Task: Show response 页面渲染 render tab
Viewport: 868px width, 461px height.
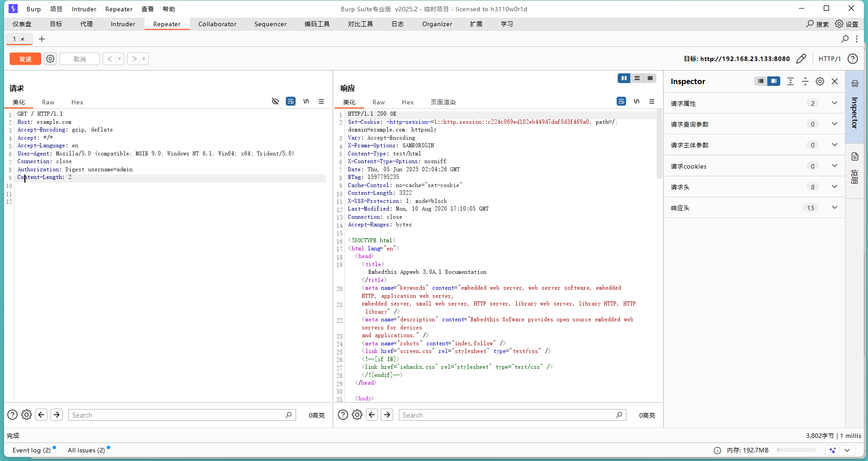Action: (443, 102)
